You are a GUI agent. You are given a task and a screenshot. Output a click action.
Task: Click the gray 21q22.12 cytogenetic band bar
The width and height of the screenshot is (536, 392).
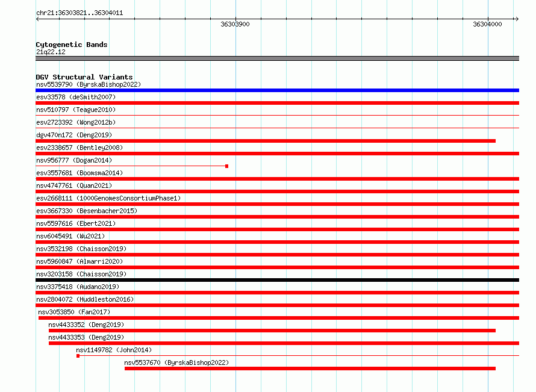[x=277, y=58]
